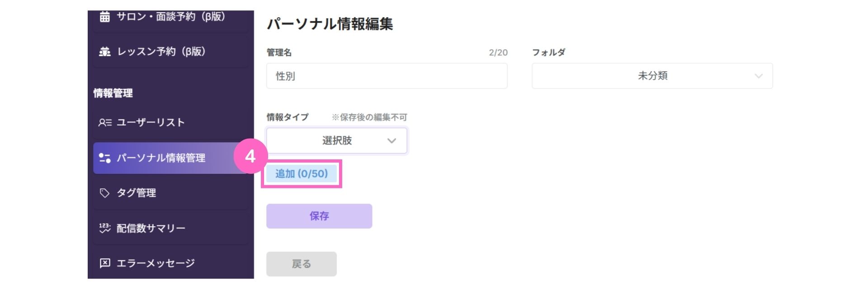Click the 追加 (0/50) button

[302, 174]
